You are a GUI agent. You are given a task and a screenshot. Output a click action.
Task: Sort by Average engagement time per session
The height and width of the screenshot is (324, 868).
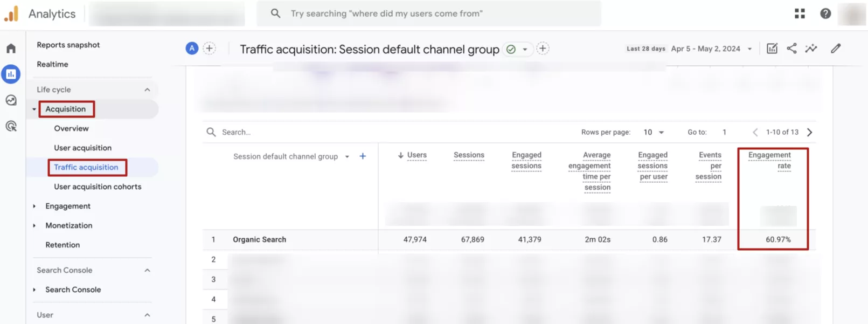589,171
